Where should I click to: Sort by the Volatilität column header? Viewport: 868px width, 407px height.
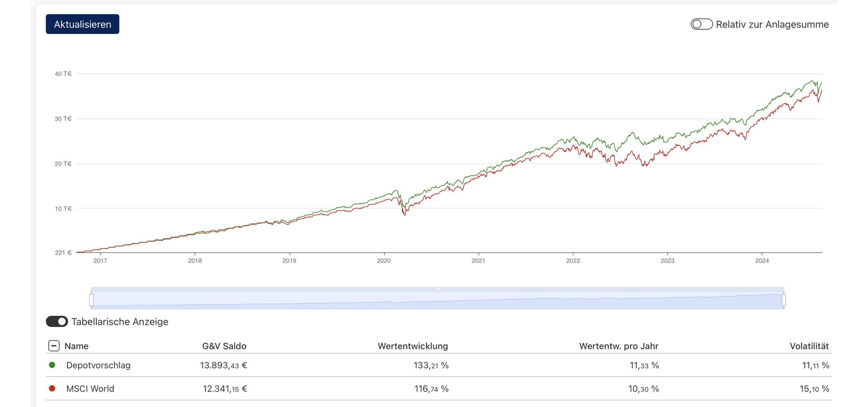(809, 346)
